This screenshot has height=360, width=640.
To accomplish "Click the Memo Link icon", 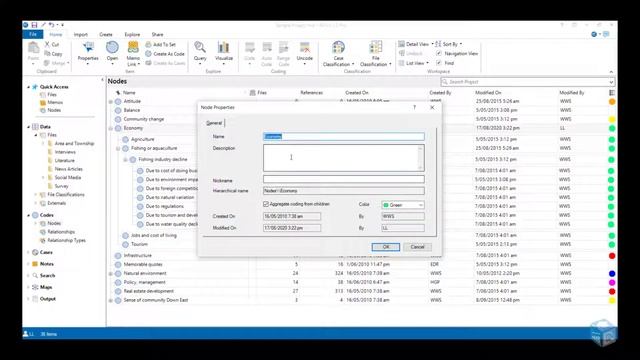I will (133, 48).
